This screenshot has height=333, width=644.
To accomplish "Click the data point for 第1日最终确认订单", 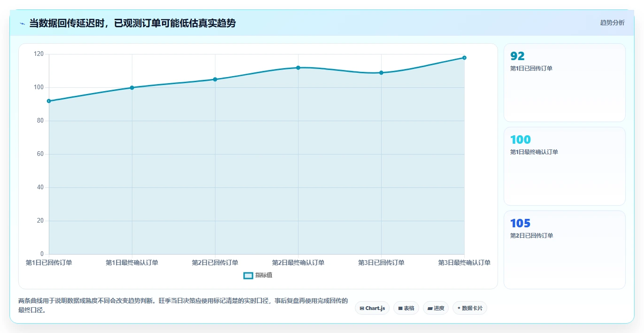I will (x=132, y=88).
